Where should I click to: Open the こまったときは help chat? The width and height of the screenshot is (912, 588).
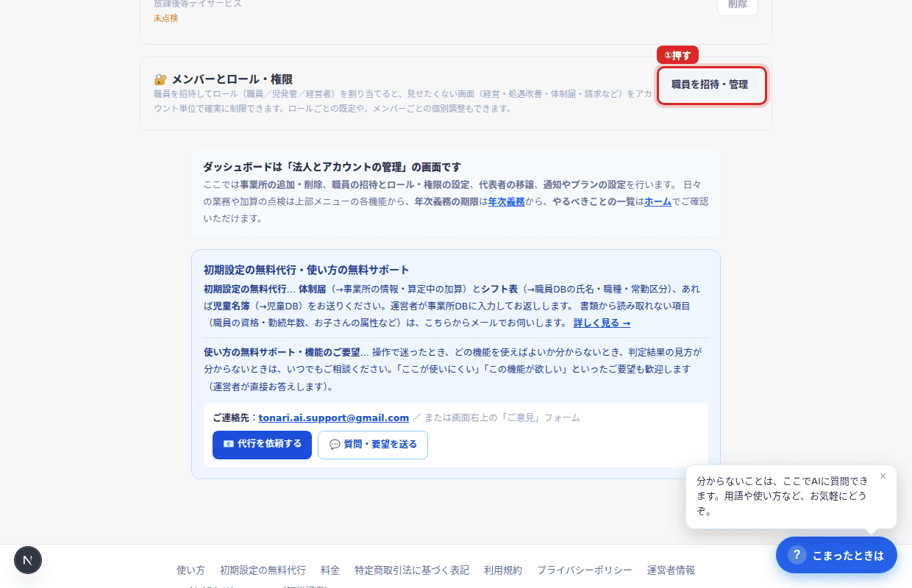click(x=836, y=555)
